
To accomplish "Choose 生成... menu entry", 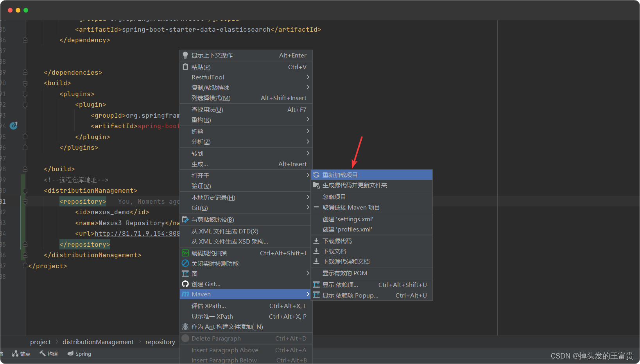I will (x=246, y=164).
